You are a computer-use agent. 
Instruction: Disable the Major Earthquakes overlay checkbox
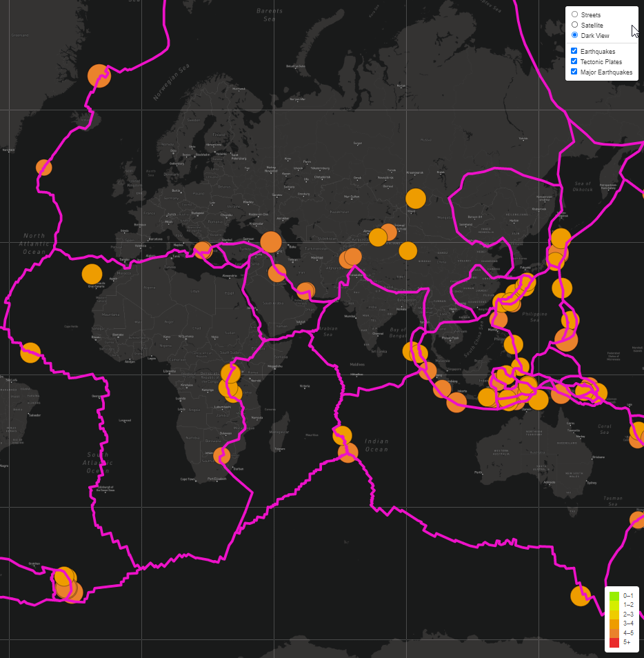point(574,71)
